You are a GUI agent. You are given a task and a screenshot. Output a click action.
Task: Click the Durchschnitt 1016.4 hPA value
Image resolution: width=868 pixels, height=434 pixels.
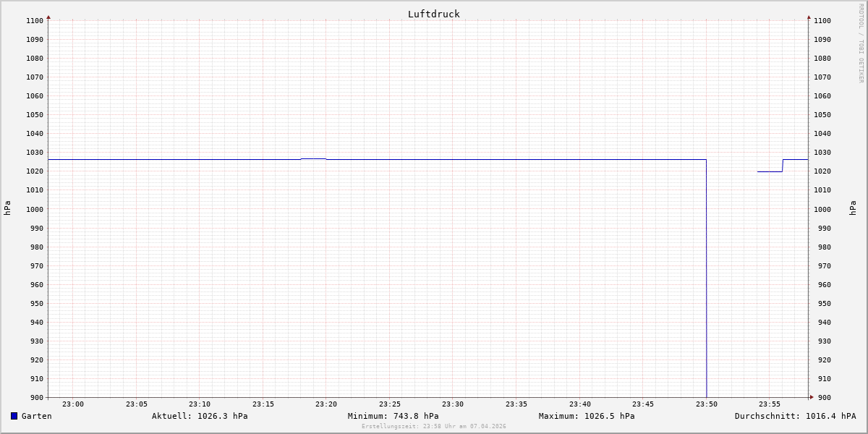point(795,416)
